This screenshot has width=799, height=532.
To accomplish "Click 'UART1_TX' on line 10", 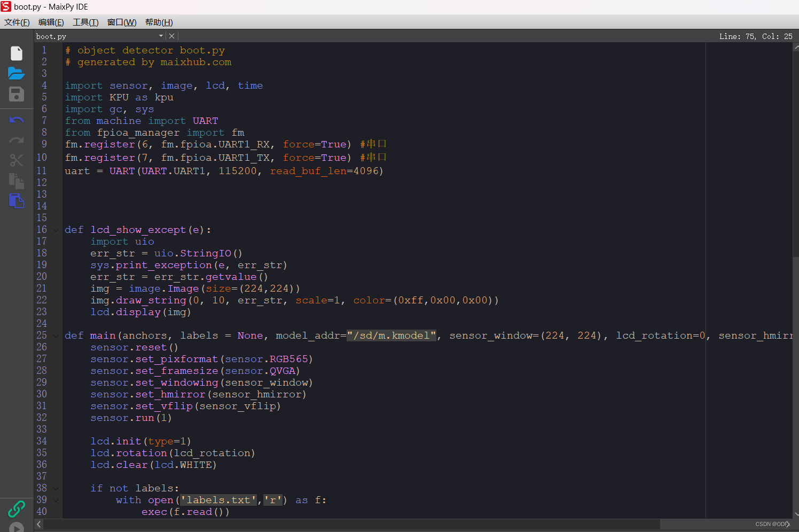I will point(244,158).
